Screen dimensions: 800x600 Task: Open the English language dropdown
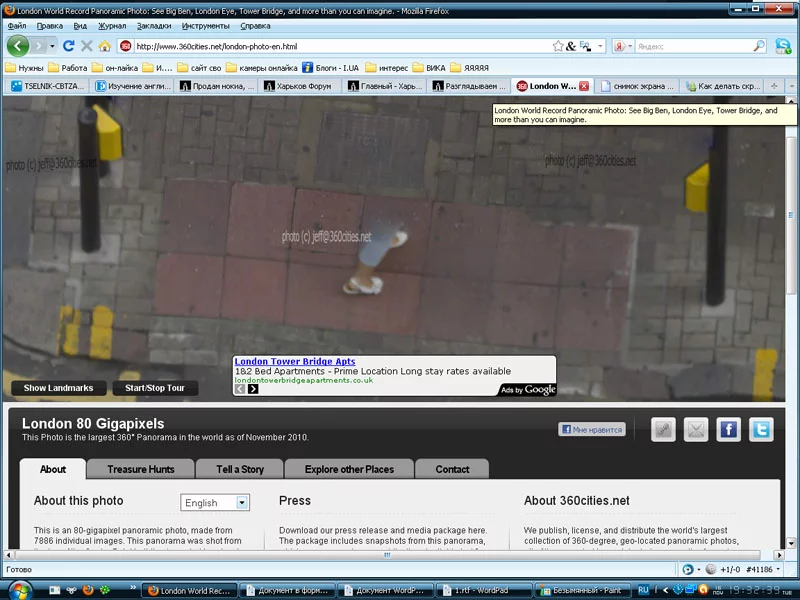[215, 503]
